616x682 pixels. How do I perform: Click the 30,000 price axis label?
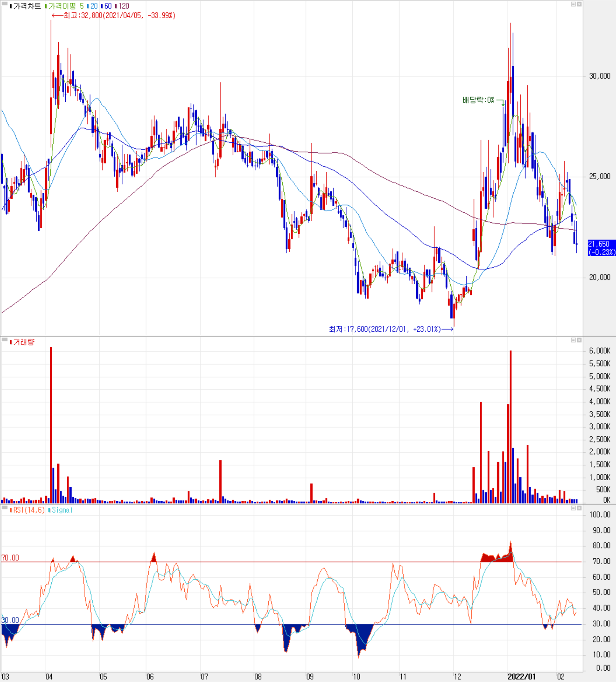click(x=600, y=76)
